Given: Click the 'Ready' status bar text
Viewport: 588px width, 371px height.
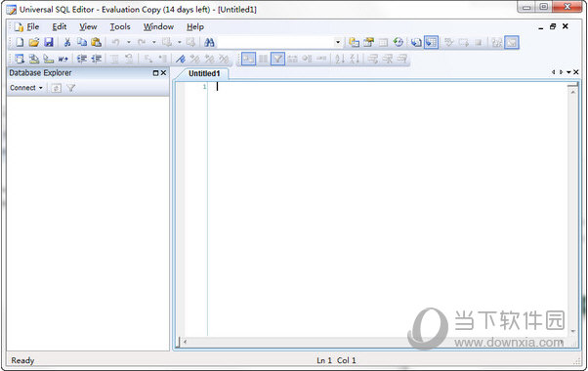Looking at the screenshot, I should pos(22,360).
